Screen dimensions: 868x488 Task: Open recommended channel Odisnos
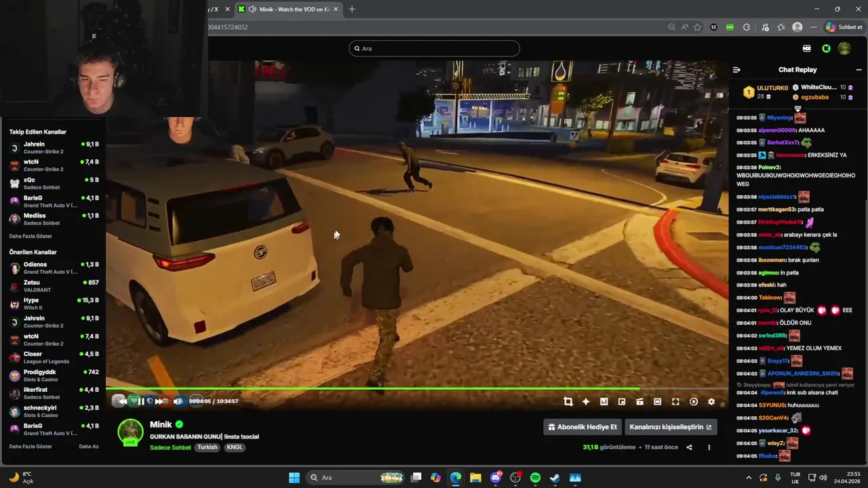(54, 268)
